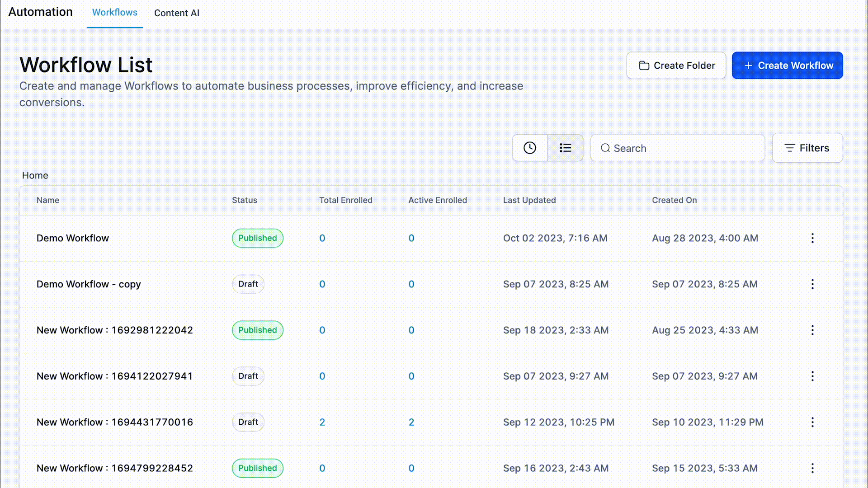
Task: Click the Name column header
Action: [48, 200]
